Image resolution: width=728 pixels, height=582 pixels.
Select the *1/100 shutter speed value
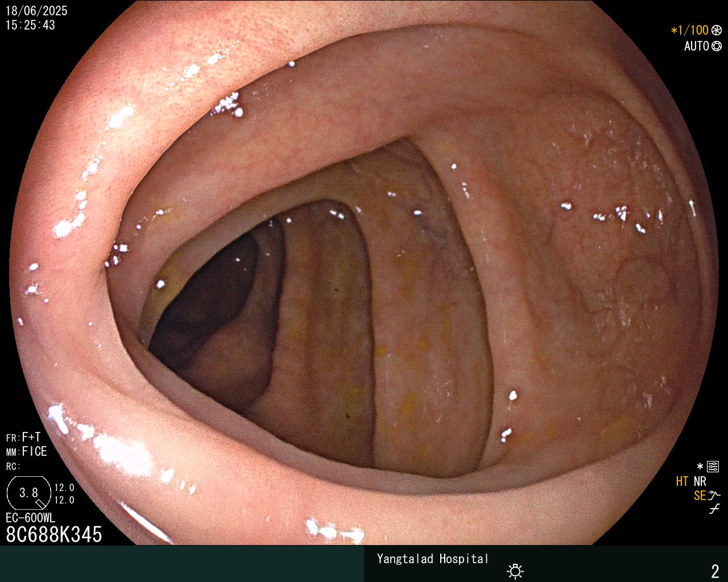(690, 30)
